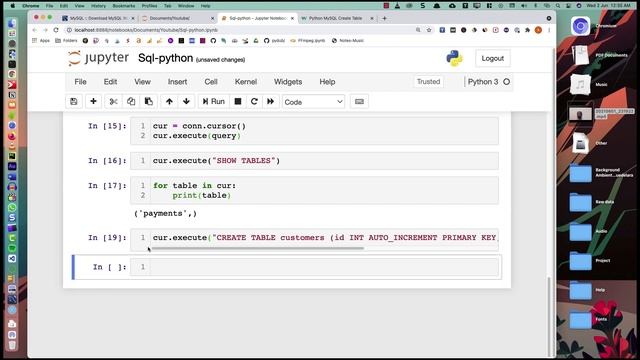Viewport: 640px width, 360px height.
Task: Open the File menu in Jupyter
Action: coord(80,82)
